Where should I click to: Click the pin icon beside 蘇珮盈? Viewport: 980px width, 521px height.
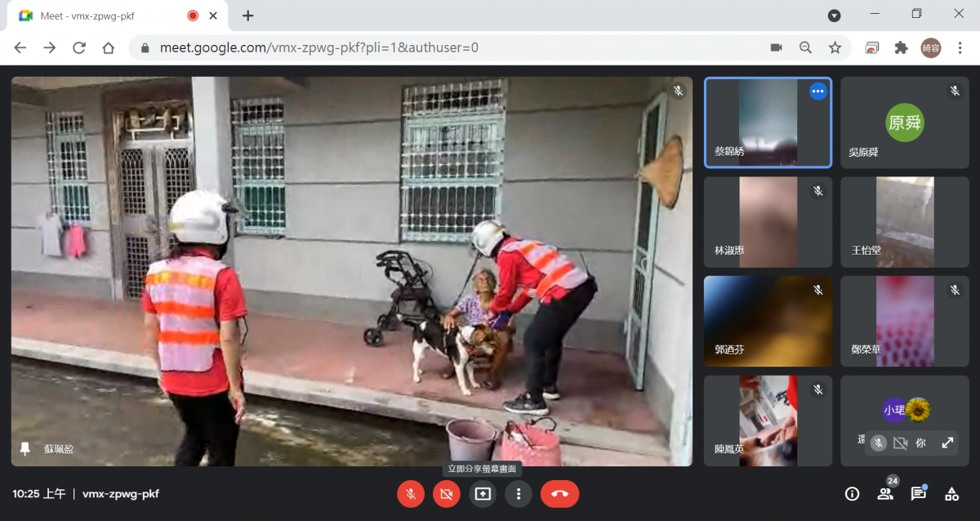[x=25, y=448]
